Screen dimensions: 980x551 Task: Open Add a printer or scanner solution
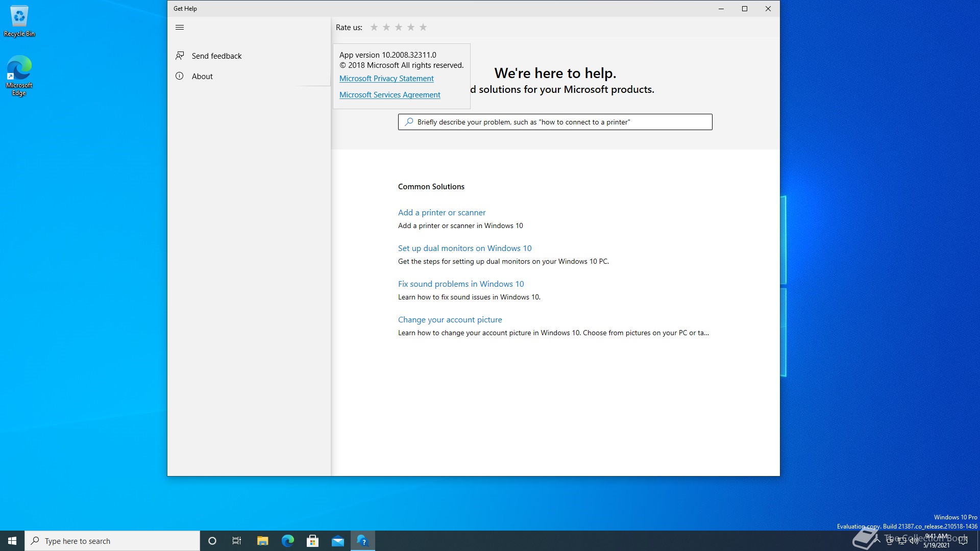pos(442,212)
